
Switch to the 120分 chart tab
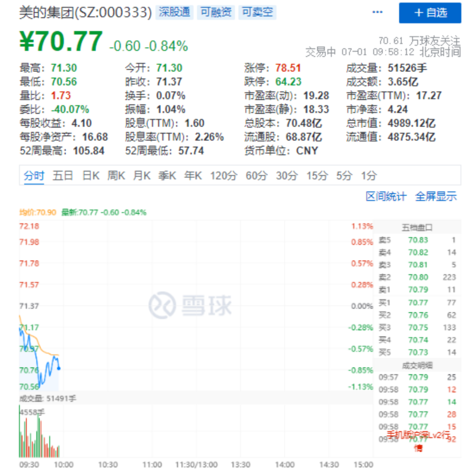coord(224,176)
